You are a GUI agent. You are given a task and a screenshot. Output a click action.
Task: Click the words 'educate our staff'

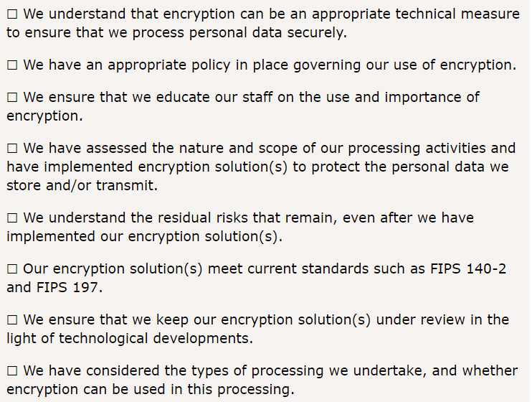[x=214, y=97]
